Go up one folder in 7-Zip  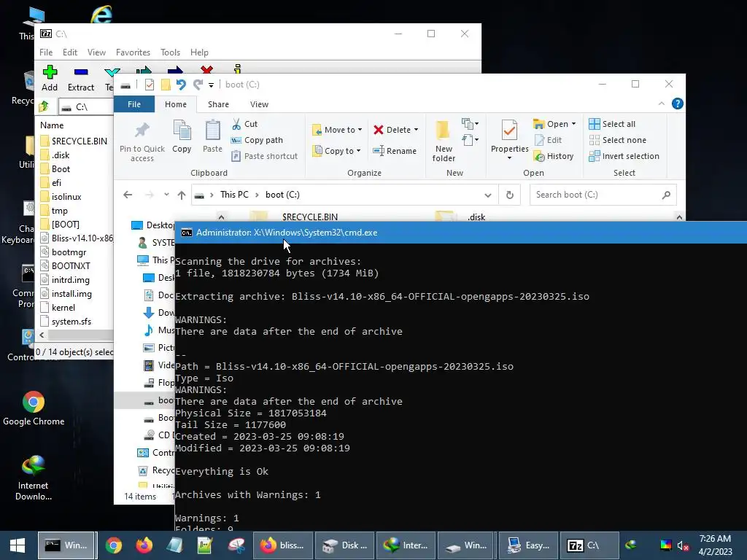click(44, 106)
